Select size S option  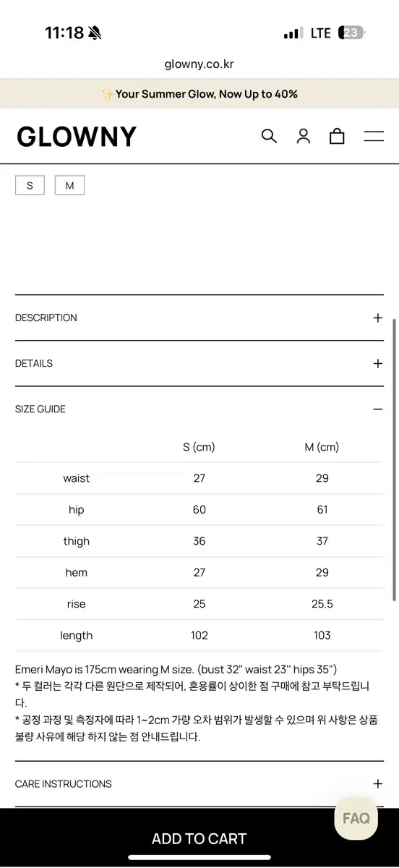point(30,185)
